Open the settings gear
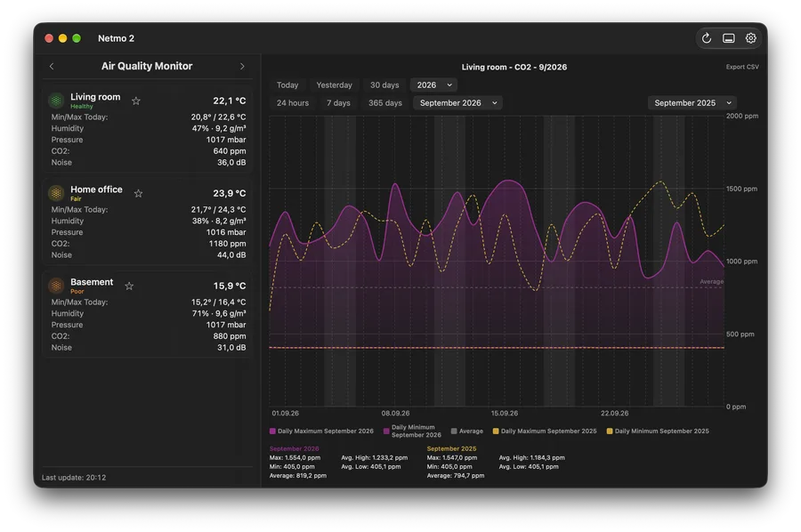Screen dimensions: 801x532 (750, 38)
